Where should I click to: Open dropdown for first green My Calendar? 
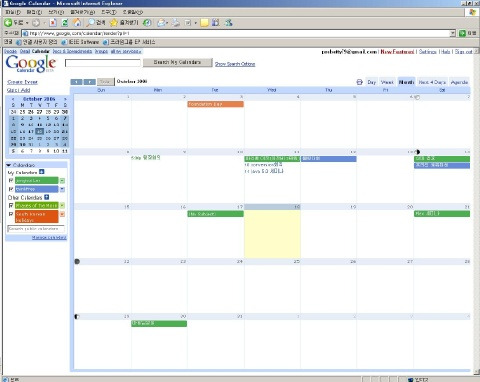[62, 181]
